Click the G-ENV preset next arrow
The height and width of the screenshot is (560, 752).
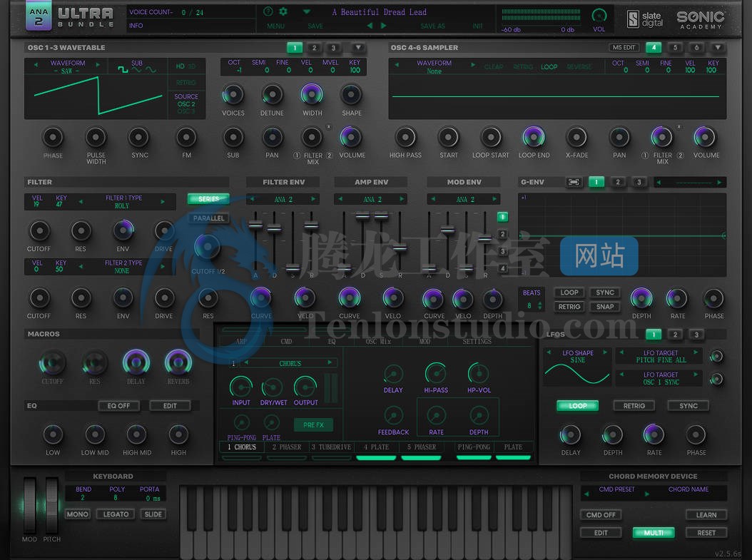719,182
